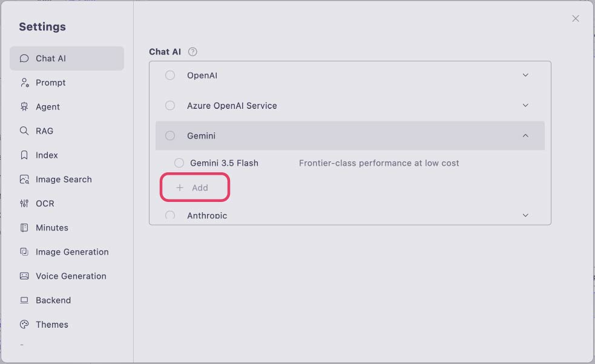The width and height of the screenshot is (595, 364).
Task: Click the Index bookmark icon
Action: point(24,155)
